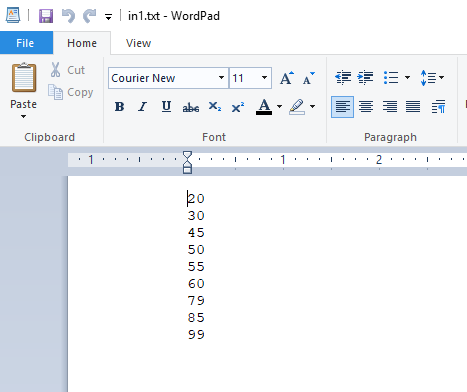The image size is (467, 392).
Task: Open the Customize Quick Access Toolbar arrow
Action: 108,17
